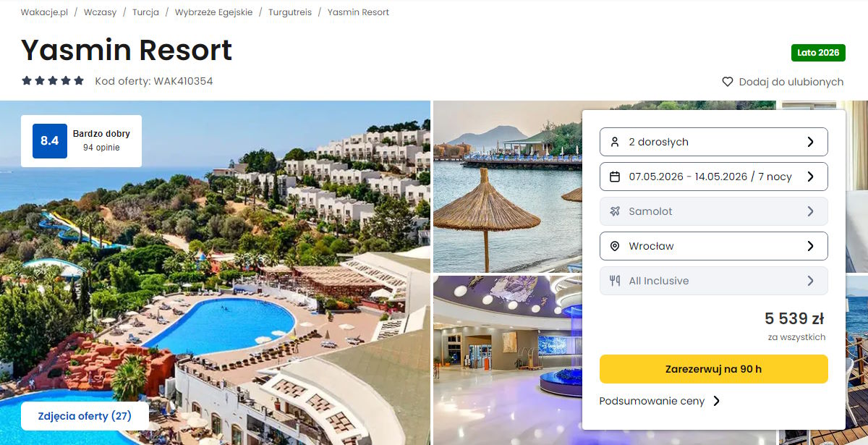Screen dimensions: 868x445
Task: Click the calendar icon in date field
Action: [615, 177]
